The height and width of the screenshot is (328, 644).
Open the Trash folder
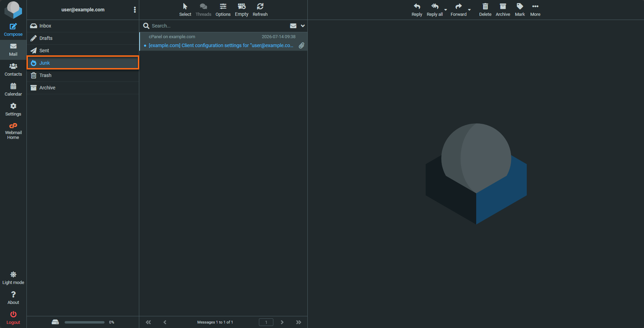(83, 75)
